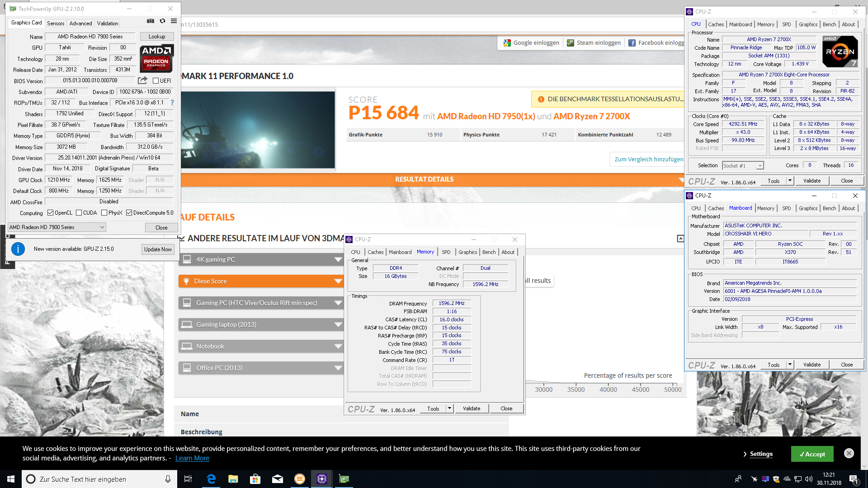Toggle the DirectCompute 5.0 checkbox

coord(129,213)
